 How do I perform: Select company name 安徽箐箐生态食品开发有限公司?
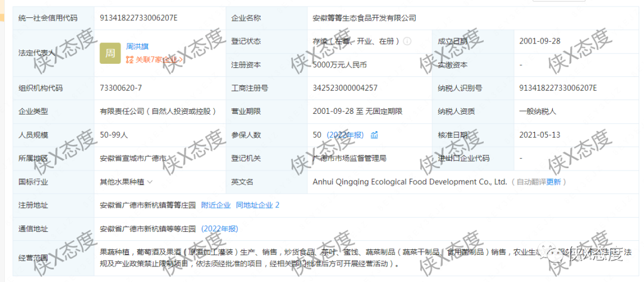[364, 18]
